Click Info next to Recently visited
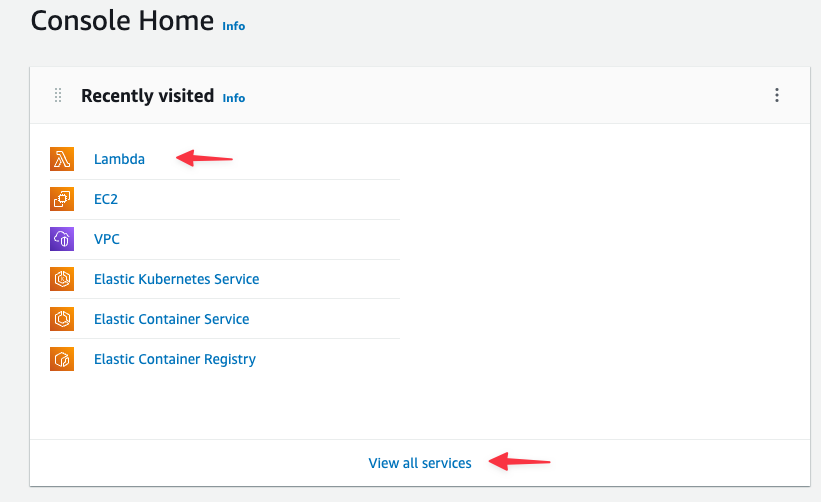Screen dimensions: 821x502 (x=234, y=98)
